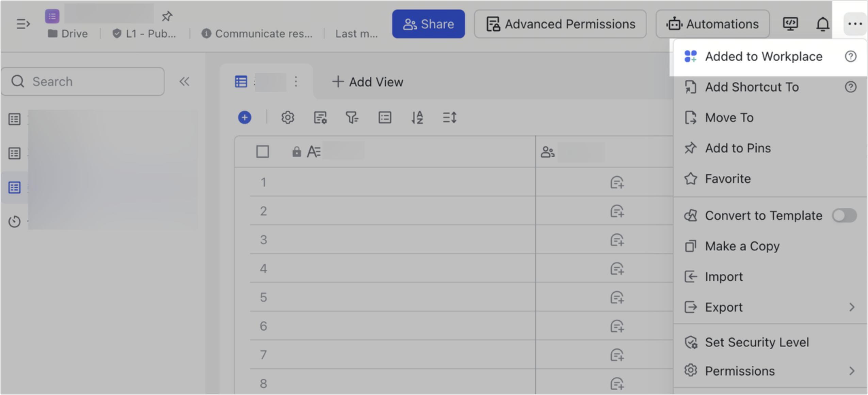Open the view settings gear icon

point(288,117)
